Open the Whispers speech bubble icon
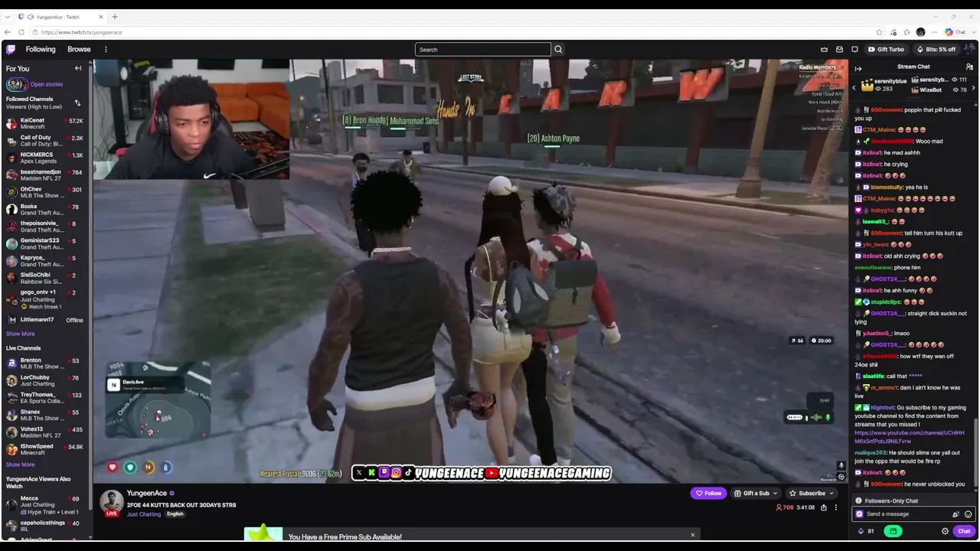Viewport: 980px width, 551px height. point(854,49)
